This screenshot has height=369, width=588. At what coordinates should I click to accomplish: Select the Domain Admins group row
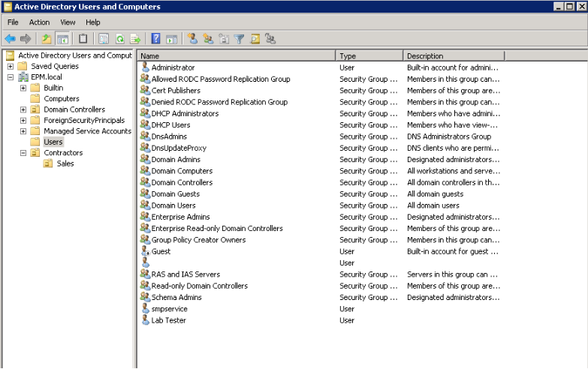(x=176, y=159)
